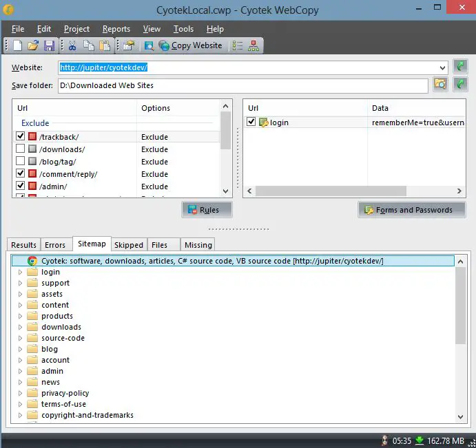Expand the source-code folder node

[20, 338]
